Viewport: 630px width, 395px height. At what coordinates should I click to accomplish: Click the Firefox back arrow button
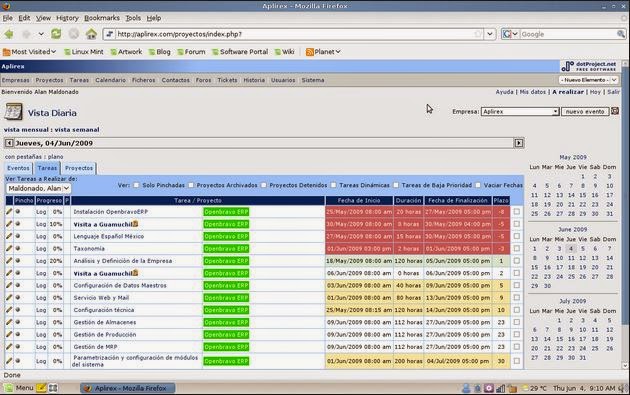(9, 34)
